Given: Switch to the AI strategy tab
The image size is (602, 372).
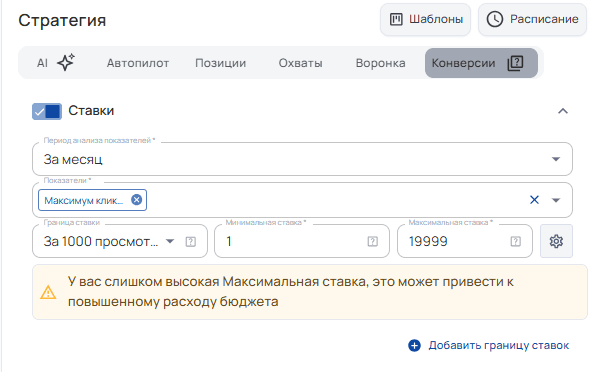Looking at the screenshot, I should pos(56,63).
